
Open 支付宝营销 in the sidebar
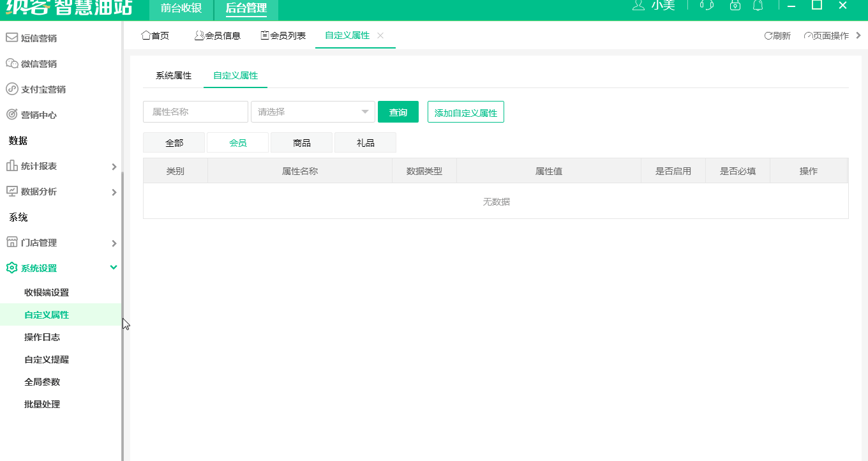(x=13, y=89)
